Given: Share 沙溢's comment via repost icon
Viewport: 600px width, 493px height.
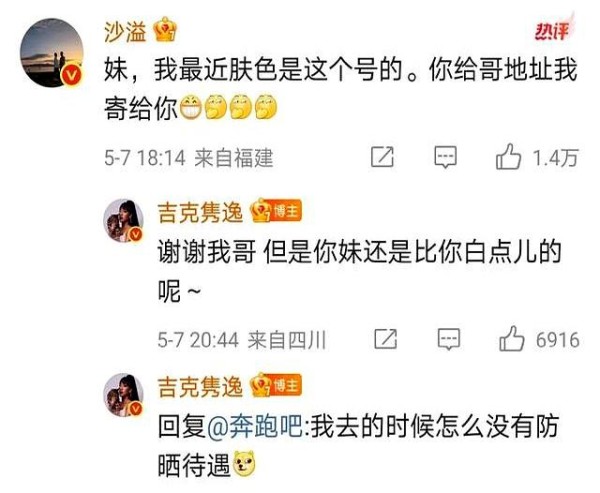Looking at the screenshot, I should pyautogui.click(x=382, y=157).
